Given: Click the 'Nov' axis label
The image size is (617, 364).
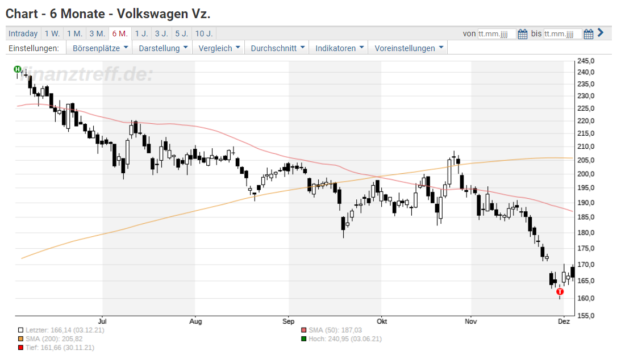Looking at the screenshot, I should pyautogui.click(x=470, y=321).
